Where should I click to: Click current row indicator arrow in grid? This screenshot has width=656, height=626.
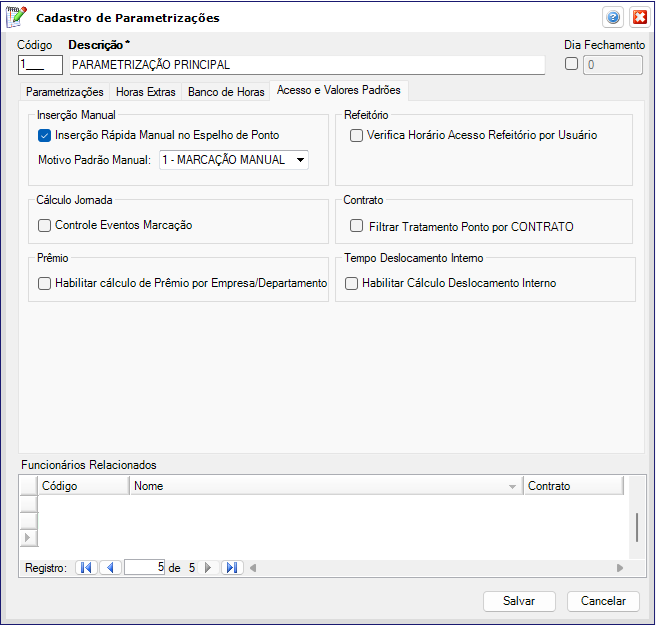tap(28, 538)
